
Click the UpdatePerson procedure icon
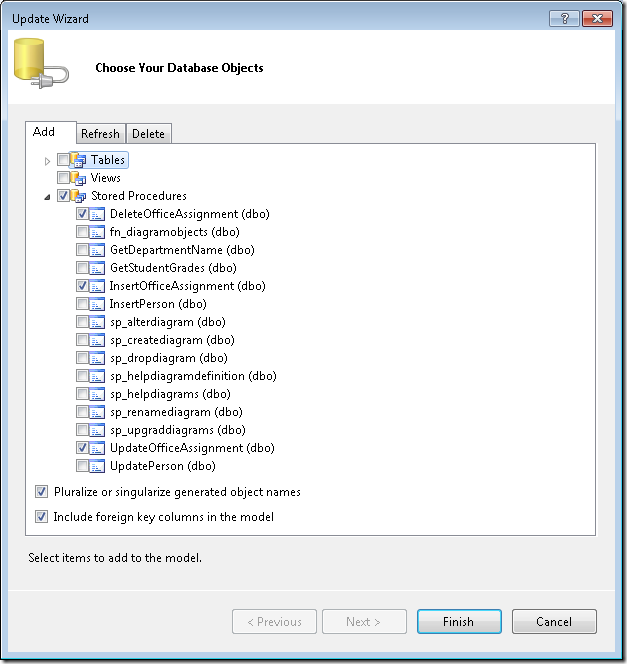[x=97, y=466]
